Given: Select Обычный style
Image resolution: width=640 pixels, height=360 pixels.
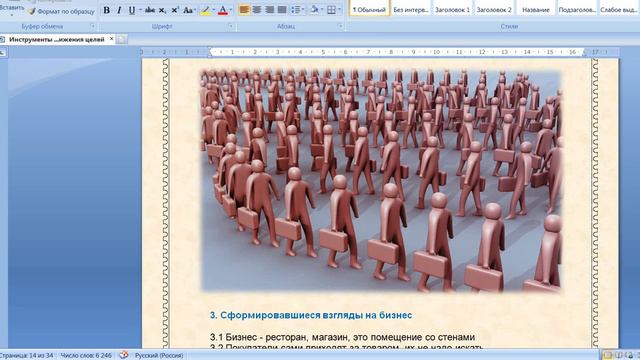Looking at the screenshot, I should click(x=369, y=9).
